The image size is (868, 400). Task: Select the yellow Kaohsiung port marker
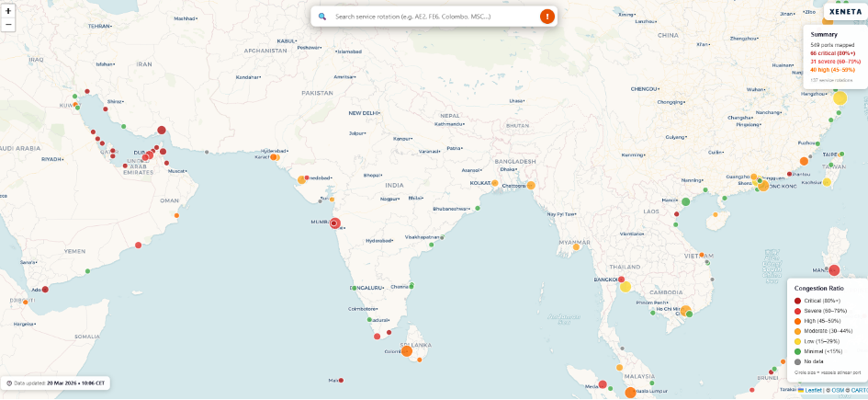point(827,182)
